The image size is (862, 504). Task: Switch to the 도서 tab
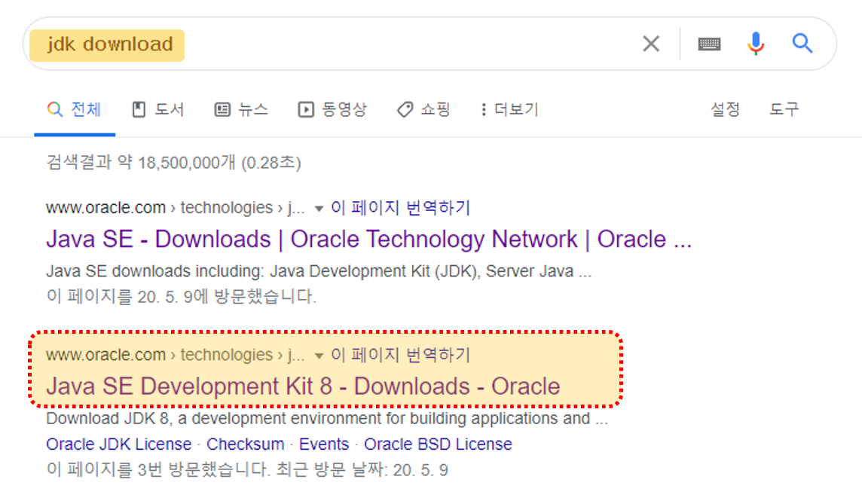158,109
